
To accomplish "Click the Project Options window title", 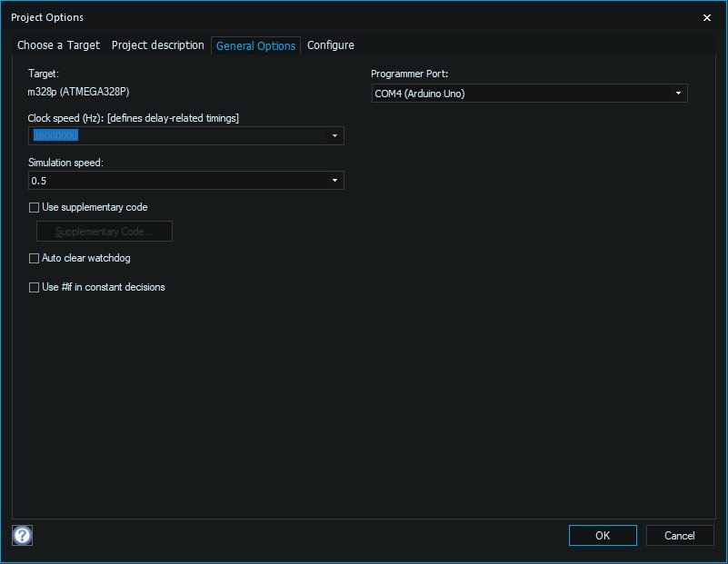I will coord(47,17).
